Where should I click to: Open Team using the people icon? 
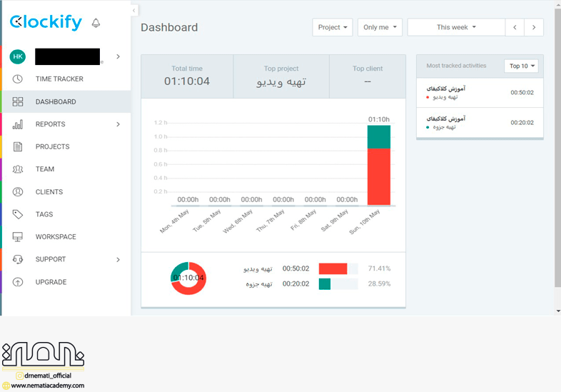point(18,169)
